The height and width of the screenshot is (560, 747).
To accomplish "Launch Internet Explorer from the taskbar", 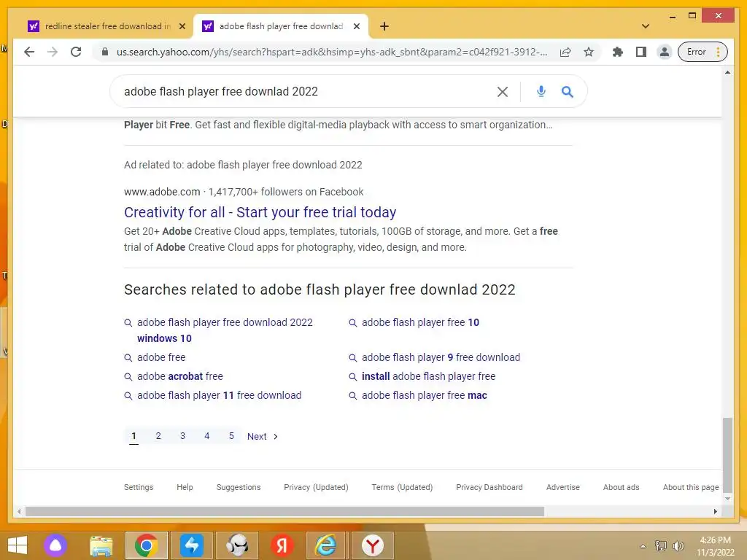I will click(x=326, y=545).
